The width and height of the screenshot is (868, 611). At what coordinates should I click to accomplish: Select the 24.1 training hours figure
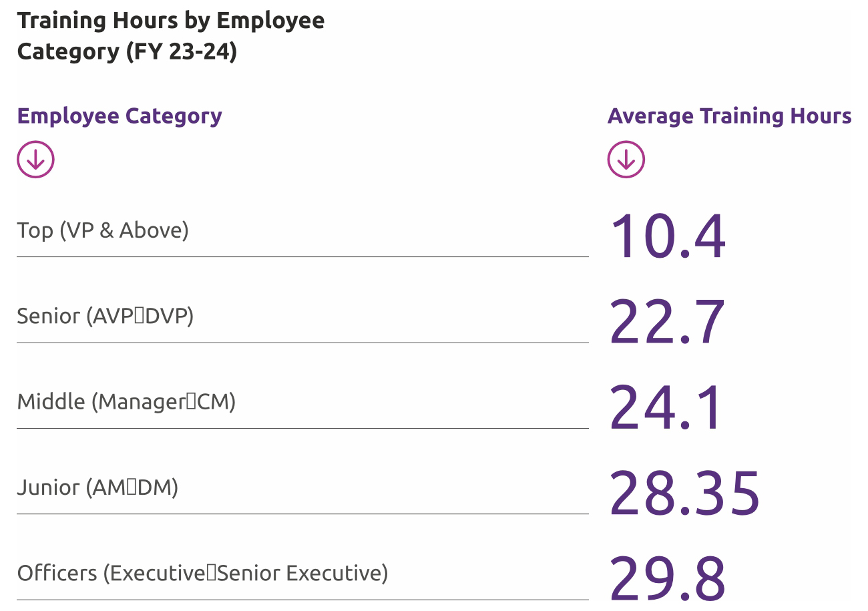click(x=666, y=408)
